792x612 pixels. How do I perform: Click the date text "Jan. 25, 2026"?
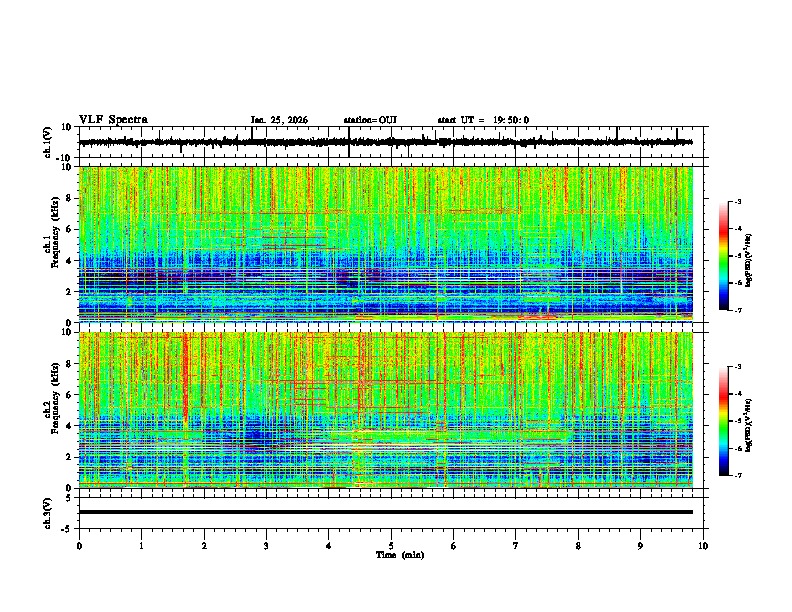click(x=279, y=120)
